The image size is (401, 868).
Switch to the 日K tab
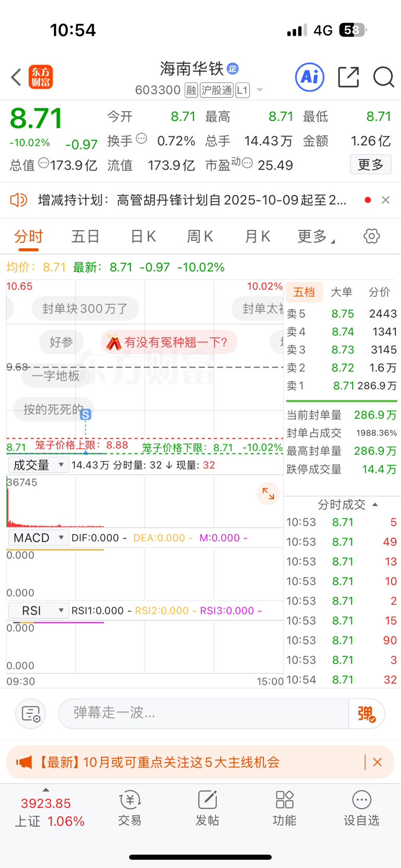click(x=143, y=237)
